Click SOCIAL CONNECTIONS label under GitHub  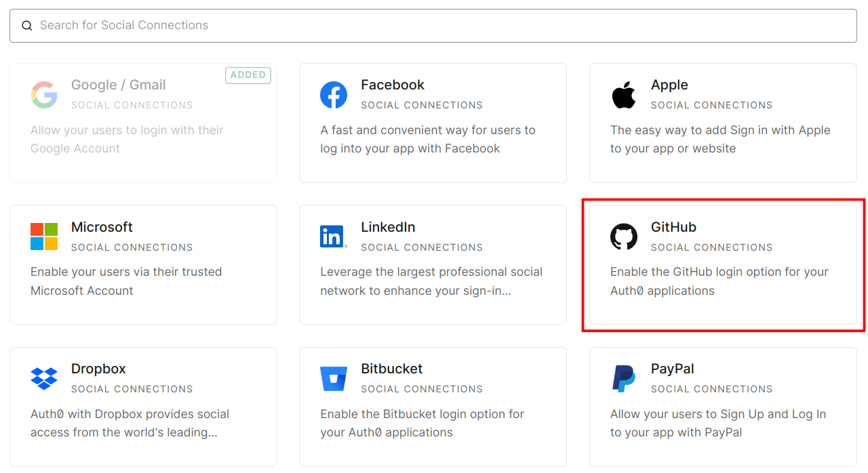point(711,247)
